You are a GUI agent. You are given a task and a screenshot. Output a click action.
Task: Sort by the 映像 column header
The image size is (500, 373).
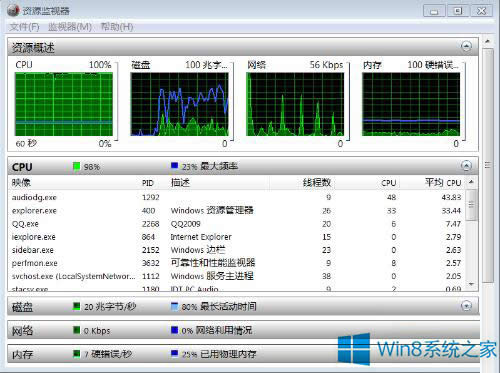(x=21, y=183)
